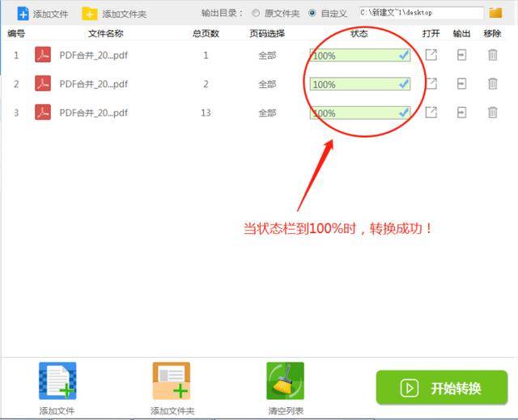The width and height of the screenshot is (518, 420).
Task: Click the PDF icon in row 2
Action: click(43, 83)
